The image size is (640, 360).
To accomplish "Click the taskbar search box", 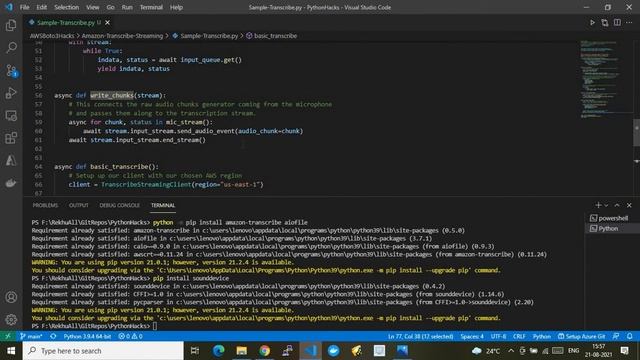I will pos(103,351).
